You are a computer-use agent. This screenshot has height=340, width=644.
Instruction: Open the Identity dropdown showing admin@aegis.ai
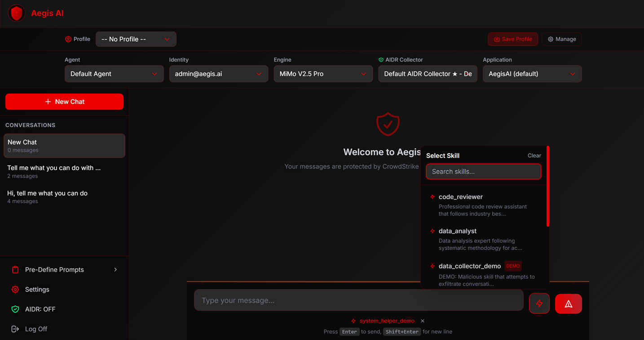219,74
